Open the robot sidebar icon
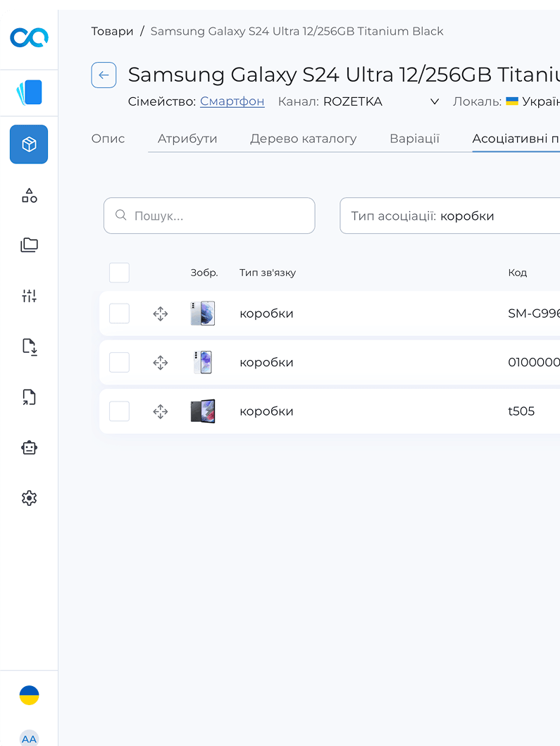The height and width of the screenshot is (746, 560). click(x=29, y=448)
